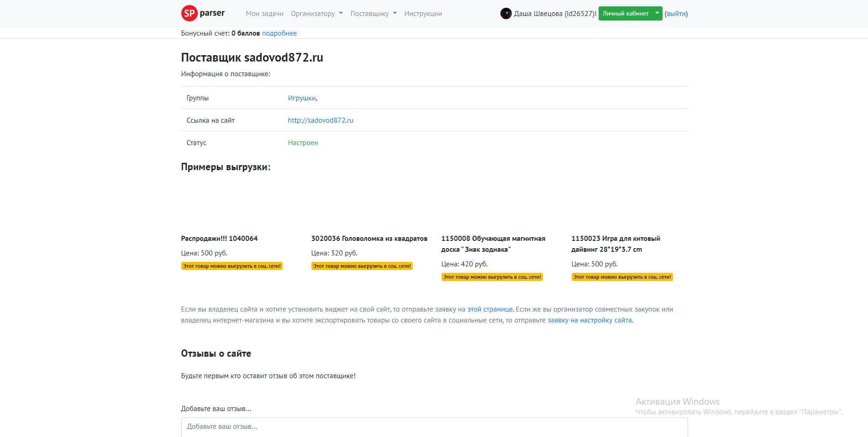Open the заявку на настройку сайта link

pos(589,320)
